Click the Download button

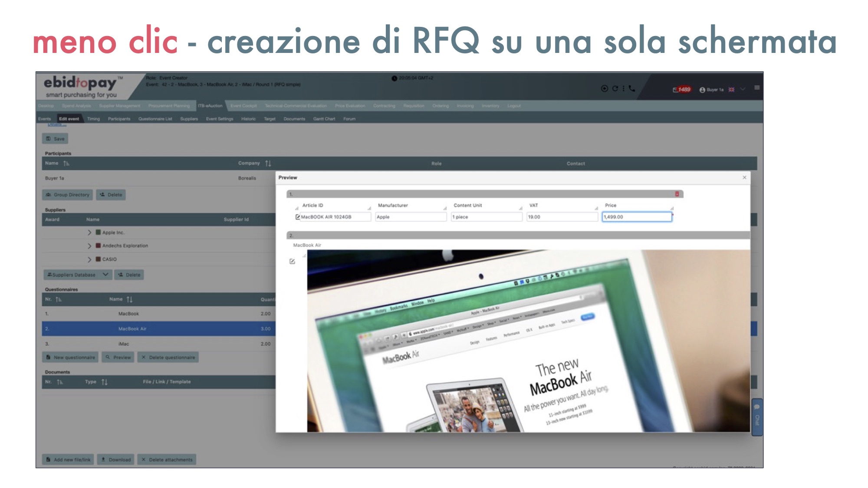(x=115, y=459)
